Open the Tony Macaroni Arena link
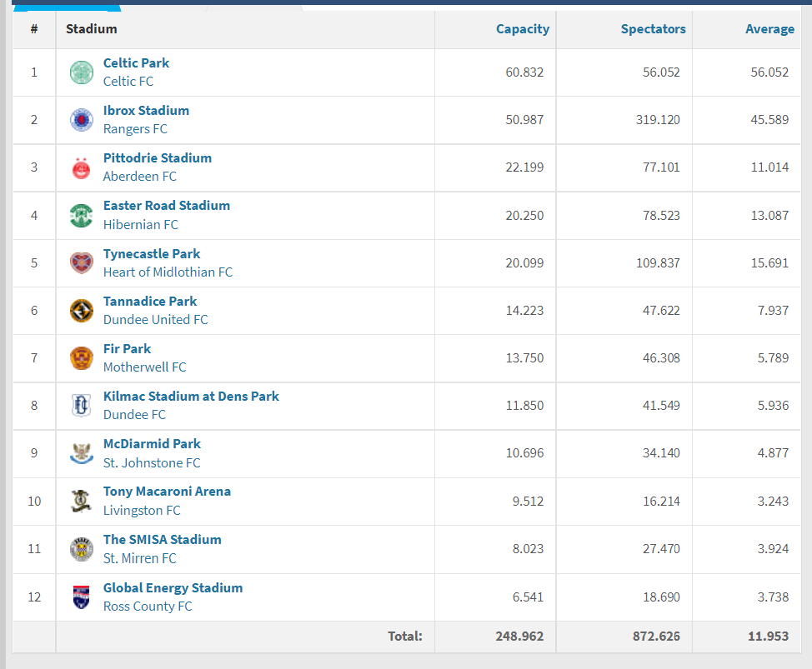 coord(167,492)
